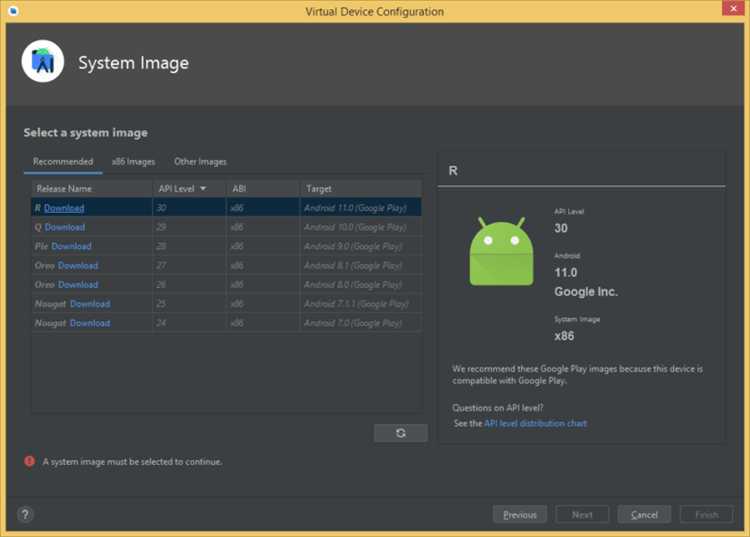The image size is (750, 537).
Task: Click the window icon in title bar
Action: coord(13,11)
